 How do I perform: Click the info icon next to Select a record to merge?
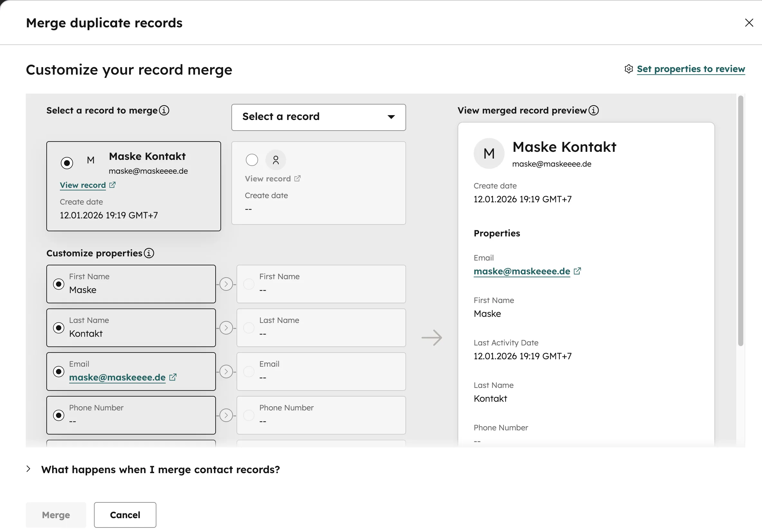pos(164,110)
